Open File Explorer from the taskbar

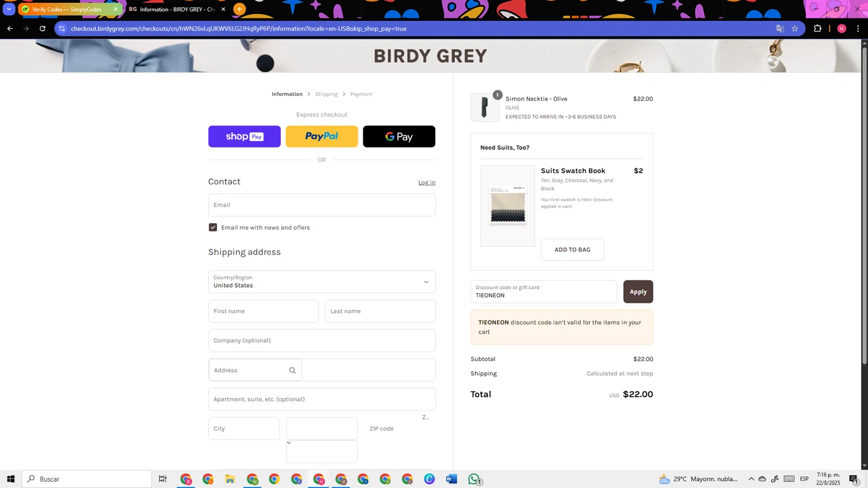230,479
